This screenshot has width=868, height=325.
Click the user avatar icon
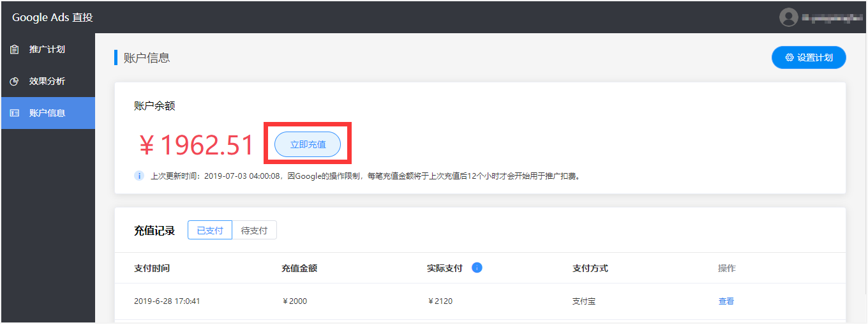tap(788, 17)
